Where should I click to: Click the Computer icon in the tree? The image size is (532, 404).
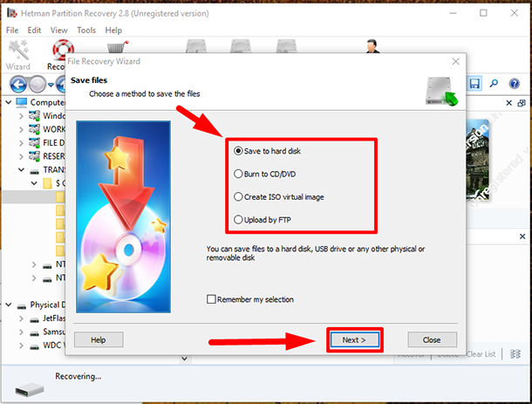[x=22, y=102]
